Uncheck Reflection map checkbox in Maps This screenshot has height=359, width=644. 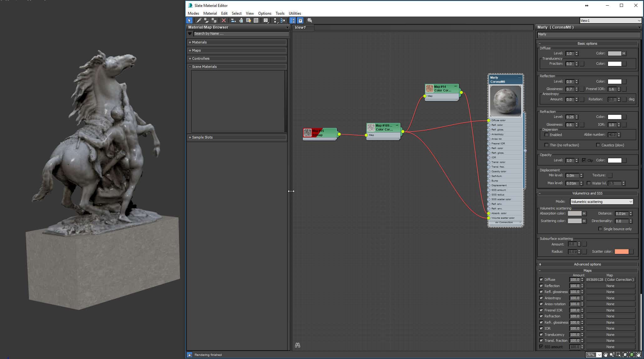[541, 286]
